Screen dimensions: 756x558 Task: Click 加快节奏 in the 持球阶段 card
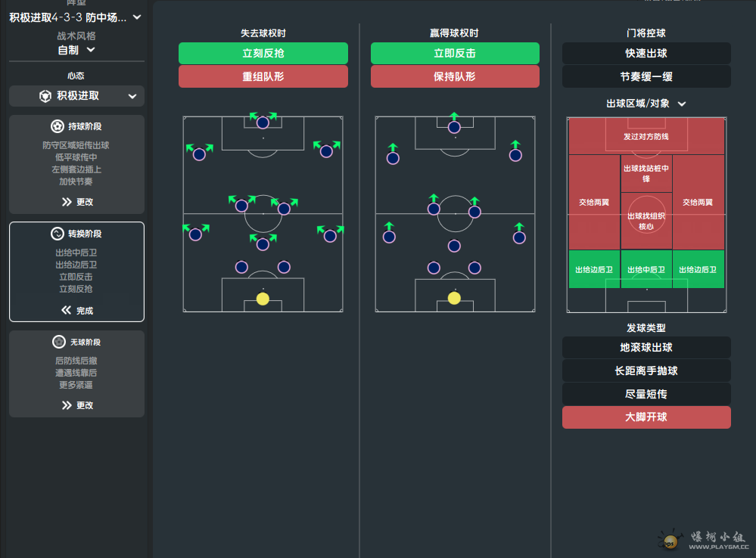tap(76, 181)
